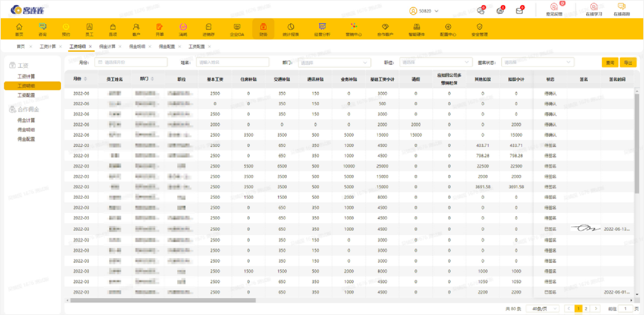Image resolution: width=644 pixels, height=315 pixels.
Task: Switch to the 首页 page tab
Action: coord(21,46)
